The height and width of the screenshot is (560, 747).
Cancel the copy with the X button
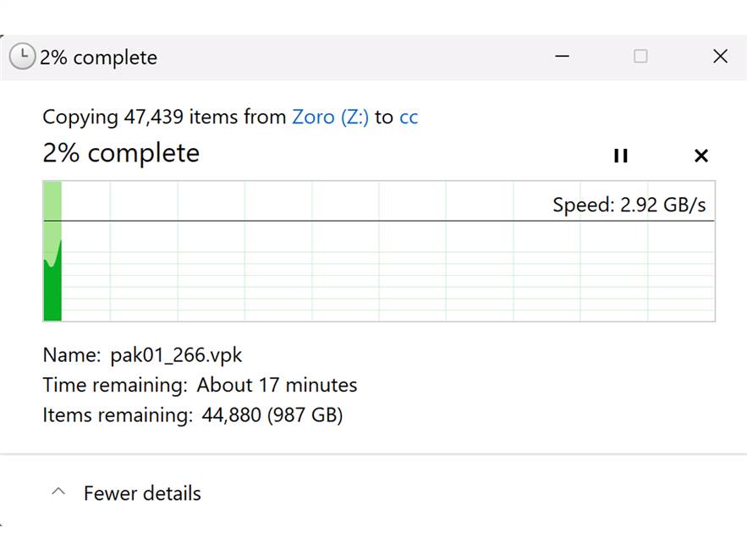point(700,156)
